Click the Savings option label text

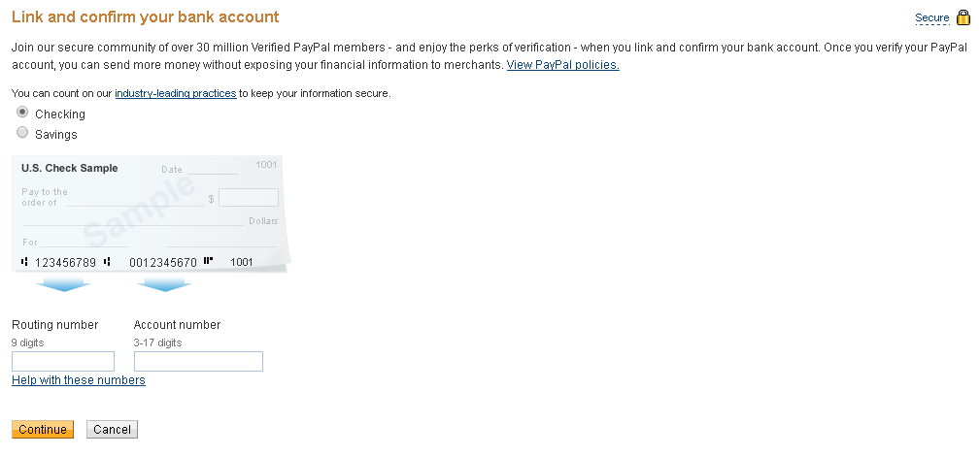tap(56, 135)
